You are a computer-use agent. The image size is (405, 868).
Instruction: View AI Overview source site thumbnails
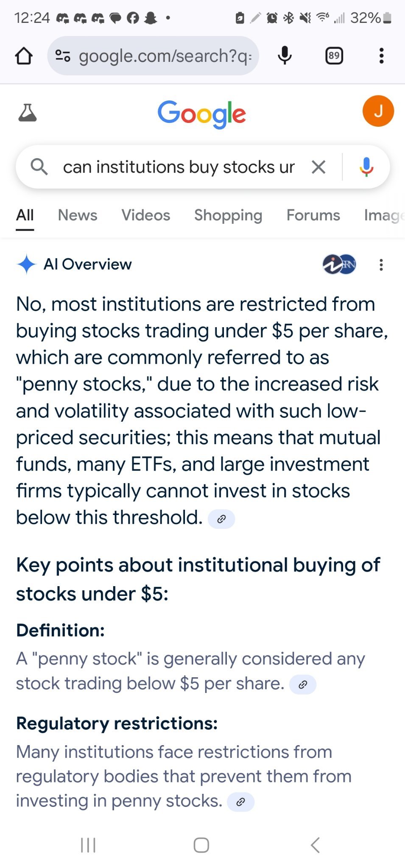(x=339, y=264)
